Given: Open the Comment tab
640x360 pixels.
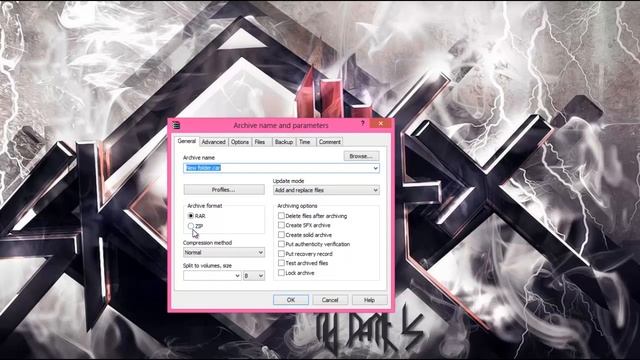Looking at the screenshot, I should pyautogui.click(x=329, y=142).
